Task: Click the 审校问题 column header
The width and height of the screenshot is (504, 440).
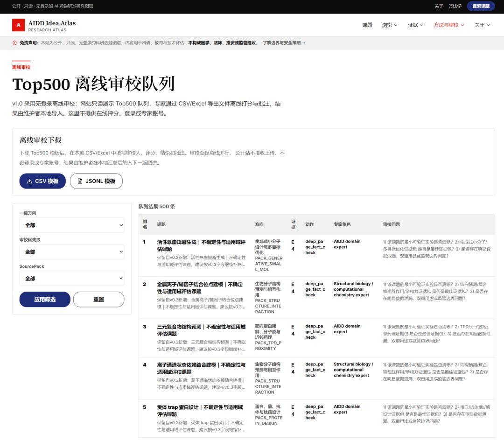Action: pos(391,224)
